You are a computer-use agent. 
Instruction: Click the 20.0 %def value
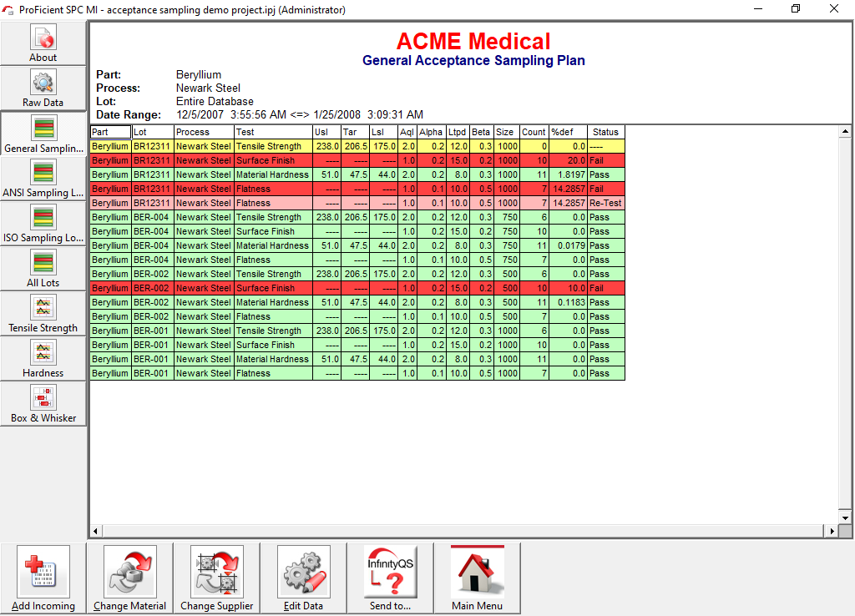[x=568, y=160]
